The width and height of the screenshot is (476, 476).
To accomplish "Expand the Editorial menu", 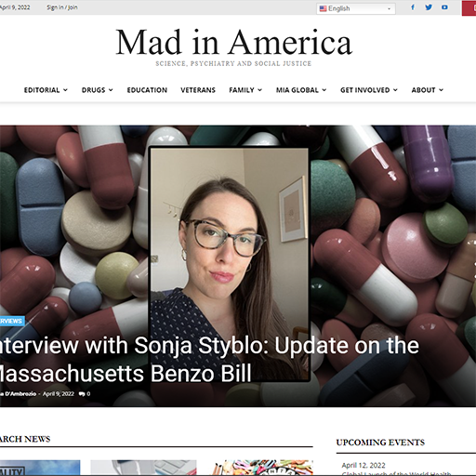I will pos(46,90).
